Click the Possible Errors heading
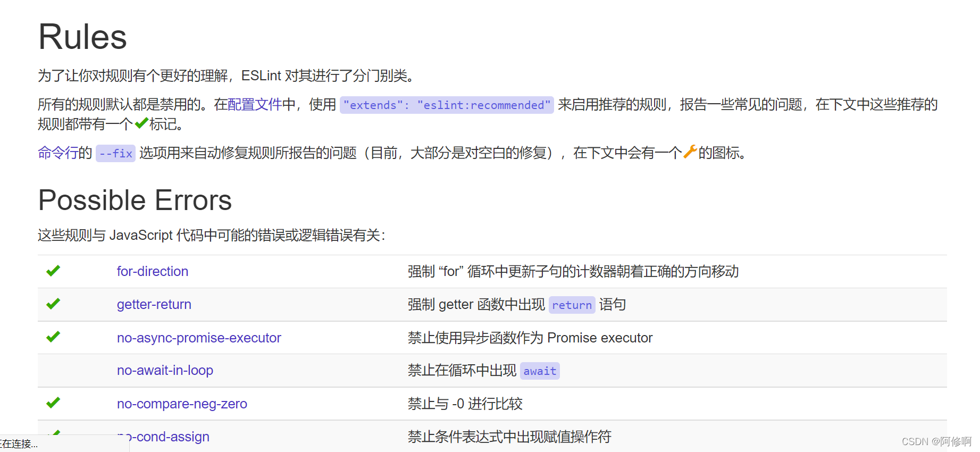Viewport: 980px width, 452px height. pos(135,200)
